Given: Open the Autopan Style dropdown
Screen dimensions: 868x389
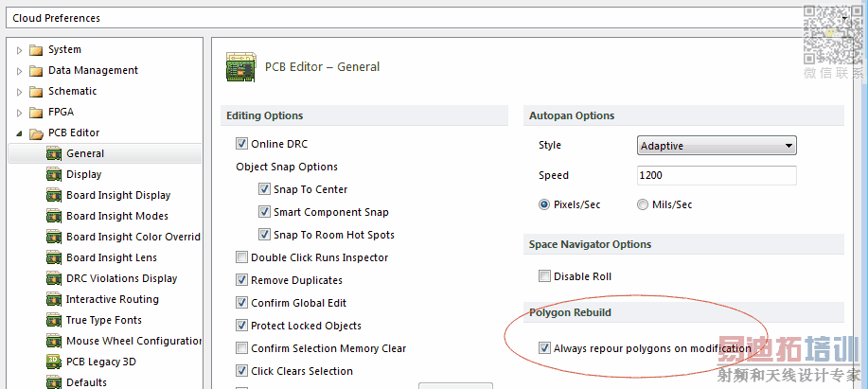Looking at the screenshot, I should (717, 146).
